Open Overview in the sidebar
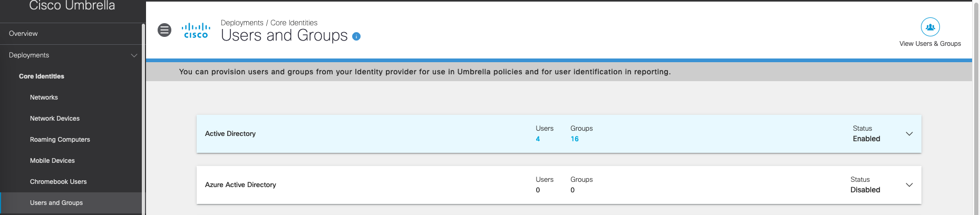This screenshot has height=215, width=980. click(x=23, y=34)
